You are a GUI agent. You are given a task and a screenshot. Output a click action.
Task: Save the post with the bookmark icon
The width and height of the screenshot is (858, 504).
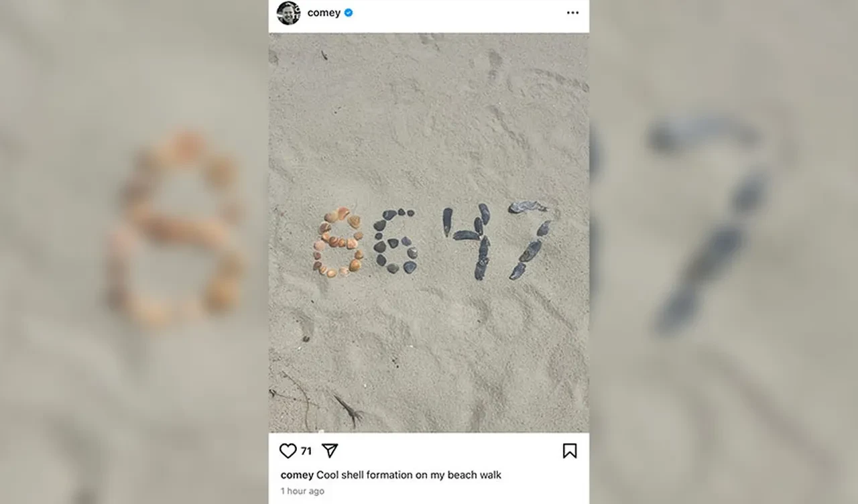click(570, 451)
